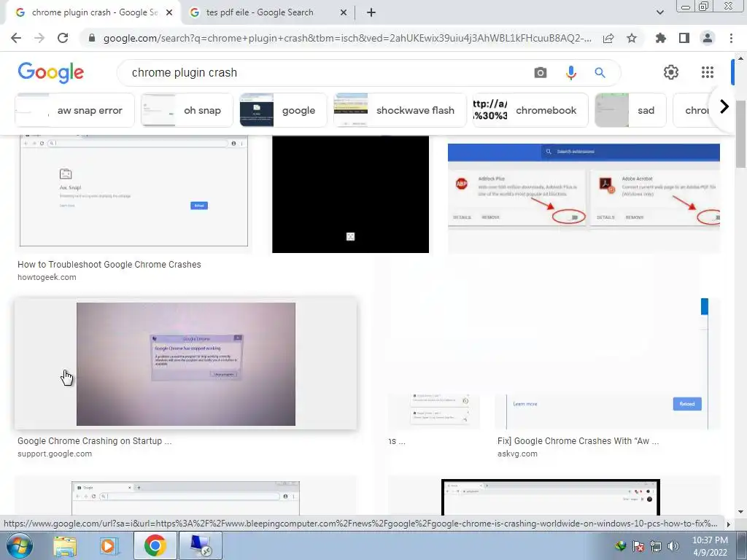Visit askvg.com source link
The width and height of the screenshot is (747, 560).
coord(517,454)
